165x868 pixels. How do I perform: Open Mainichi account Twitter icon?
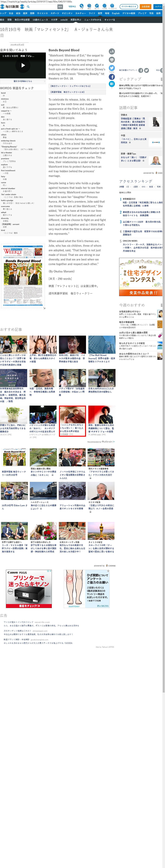click(x=147, y=70)
